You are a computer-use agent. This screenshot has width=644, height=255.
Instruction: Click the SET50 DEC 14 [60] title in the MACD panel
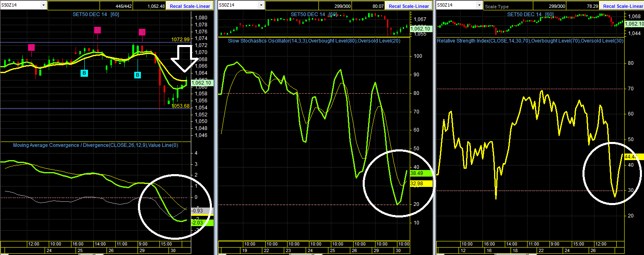(x=96, y=14)
